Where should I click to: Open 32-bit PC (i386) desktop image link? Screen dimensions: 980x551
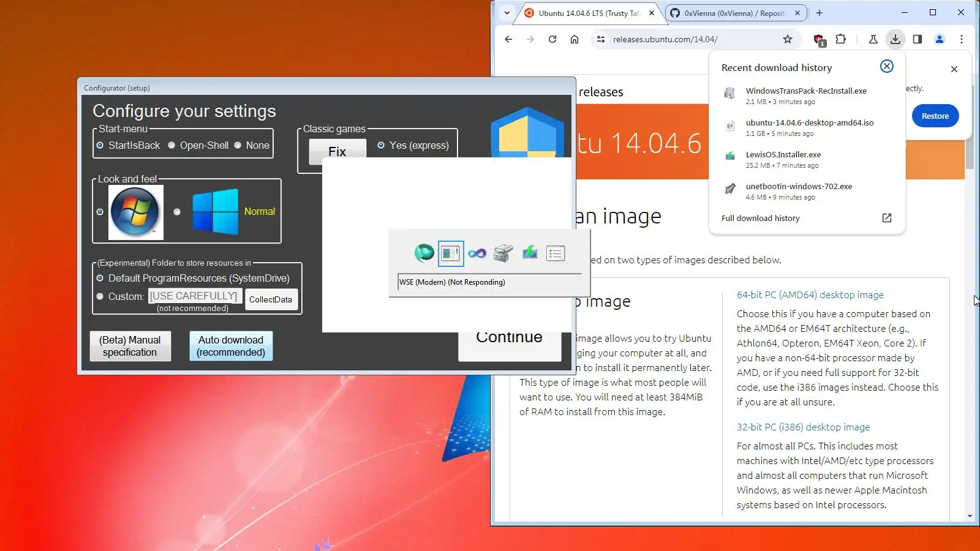804,427
